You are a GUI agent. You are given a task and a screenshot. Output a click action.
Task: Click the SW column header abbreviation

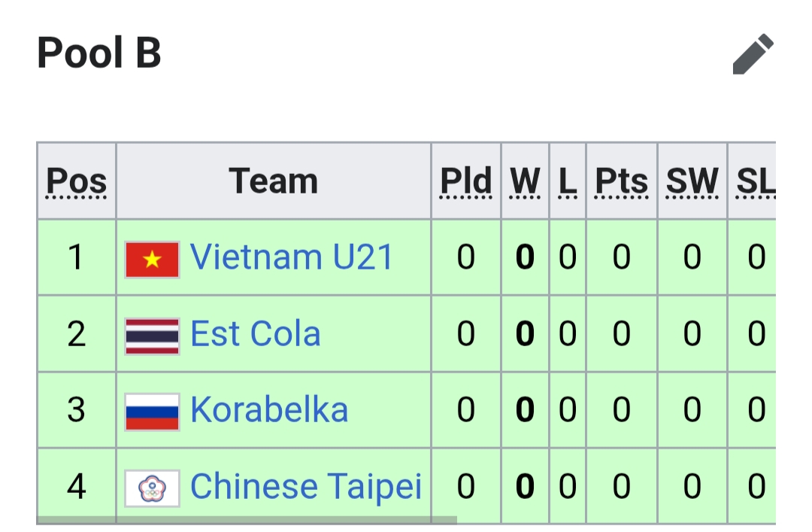coord(692,181)
